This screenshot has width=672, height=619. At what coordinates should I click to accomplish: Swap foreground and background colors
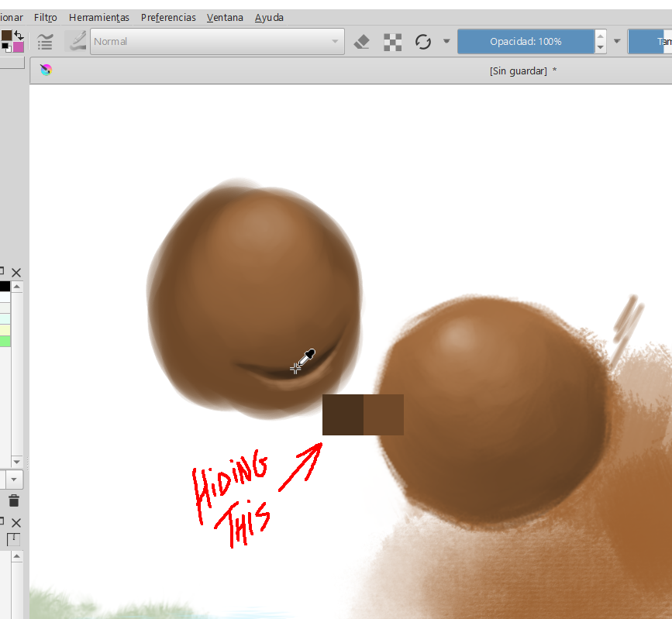point(18,35)
